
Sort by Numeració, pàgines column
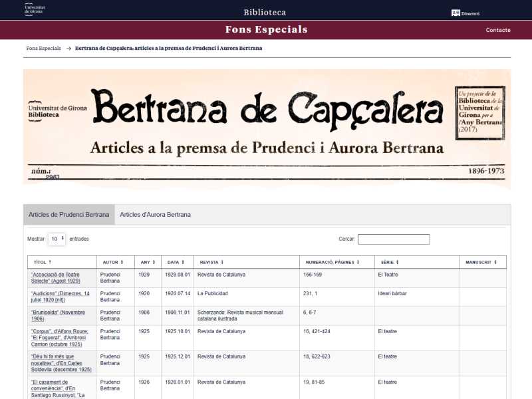[337, 262]
